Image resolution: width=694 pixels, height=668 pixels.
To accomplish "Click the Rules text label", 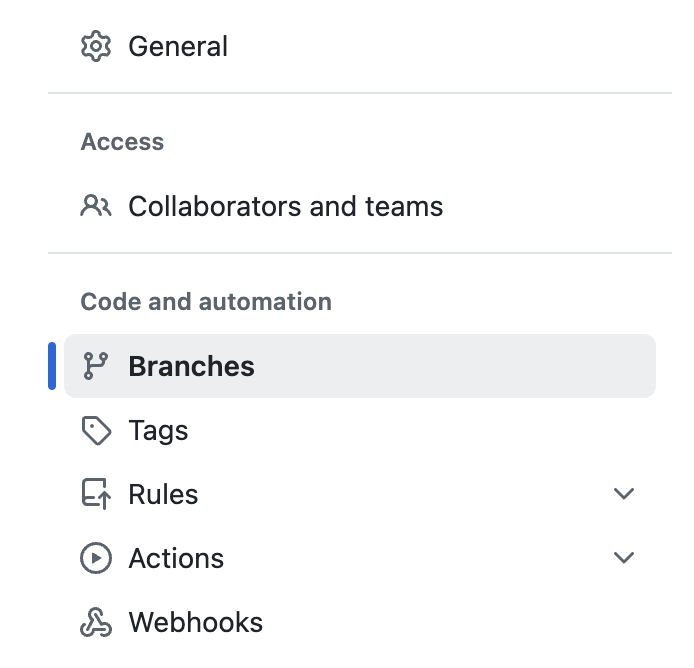I will (163, 494).
